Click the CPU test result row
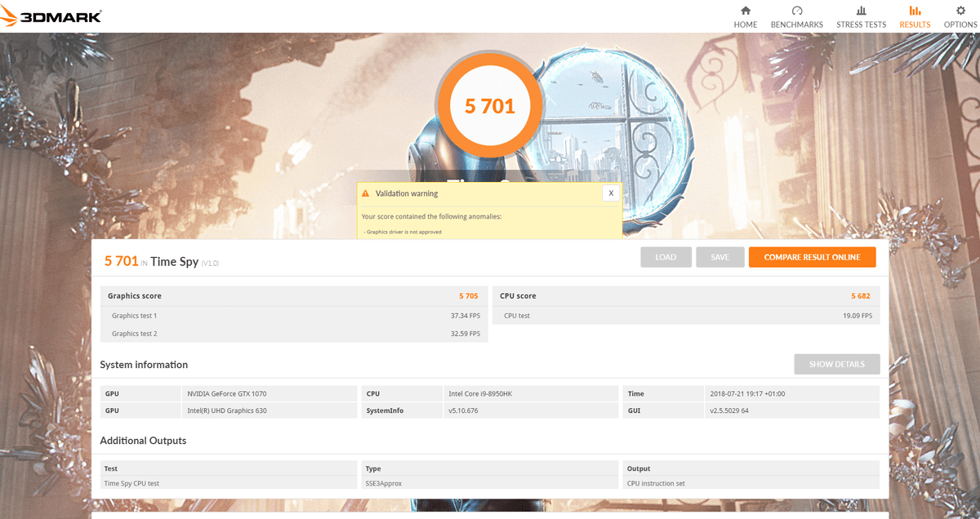Viewport: 980px width, 519px height. 686,315
